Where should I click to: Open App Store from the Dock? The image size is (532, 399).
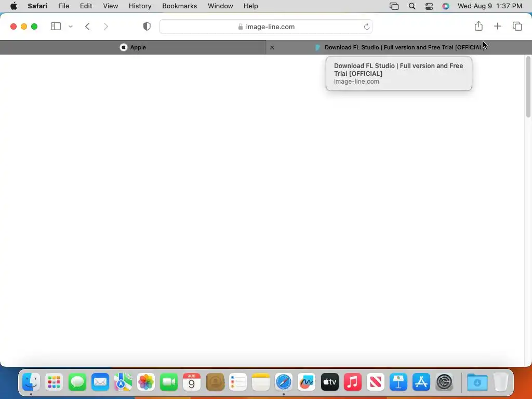[x=421, y=382]
